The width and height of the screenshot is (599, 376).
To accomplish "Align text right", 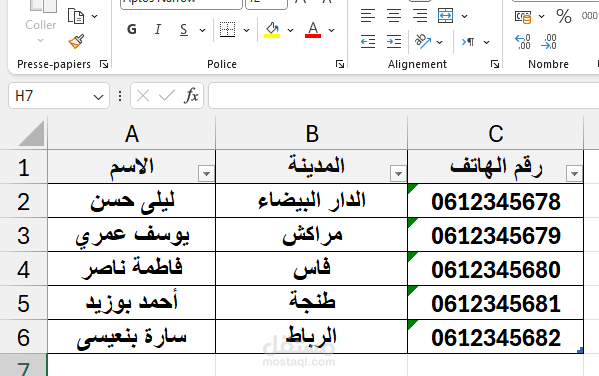I will [420, 16].
